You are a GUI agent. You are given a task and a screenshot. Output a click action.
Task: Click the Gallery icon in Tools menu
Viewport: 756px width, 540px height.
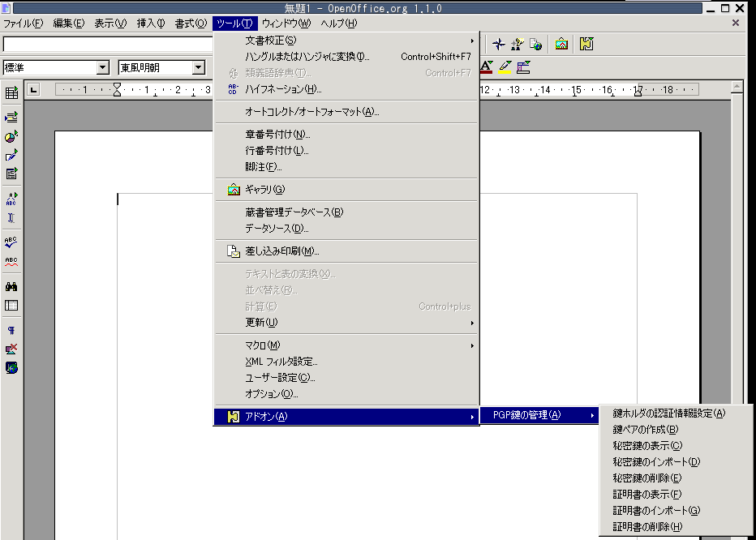[234, 190]
